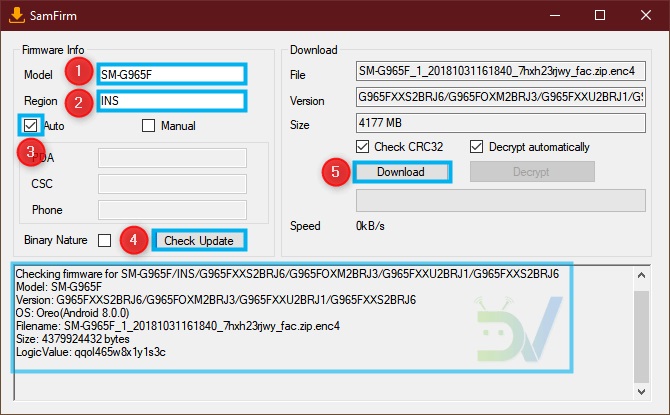The width and height of the screenshot is (670, 415).
Task: Click the File name field
Action: pos(500,72)
